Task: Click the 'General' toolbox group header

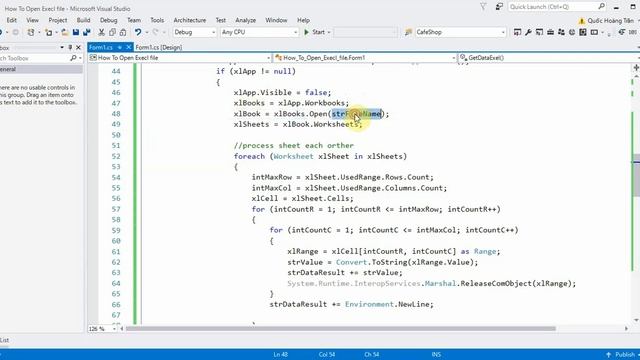Action: click(41, 69)
